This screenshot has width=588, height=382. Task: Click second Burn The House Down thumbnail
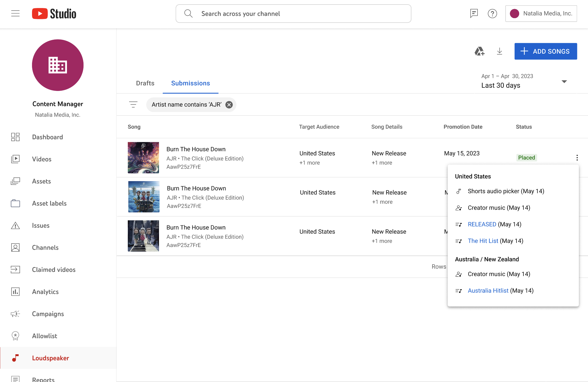click(x=144, y=197)
